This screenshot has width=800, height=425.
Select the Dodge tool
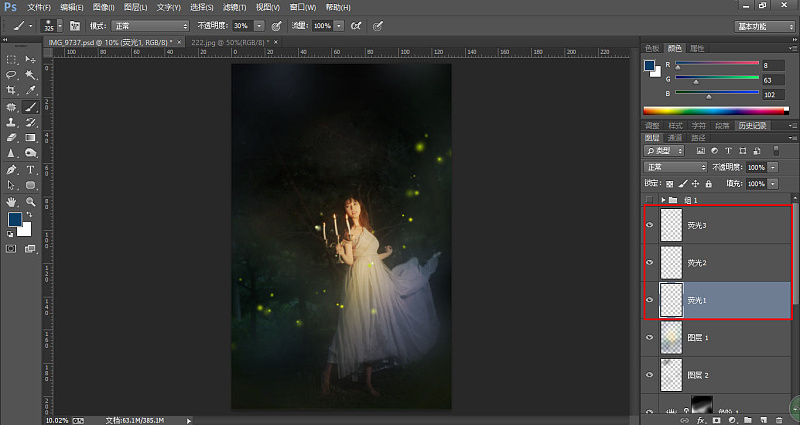pos(31,153)
